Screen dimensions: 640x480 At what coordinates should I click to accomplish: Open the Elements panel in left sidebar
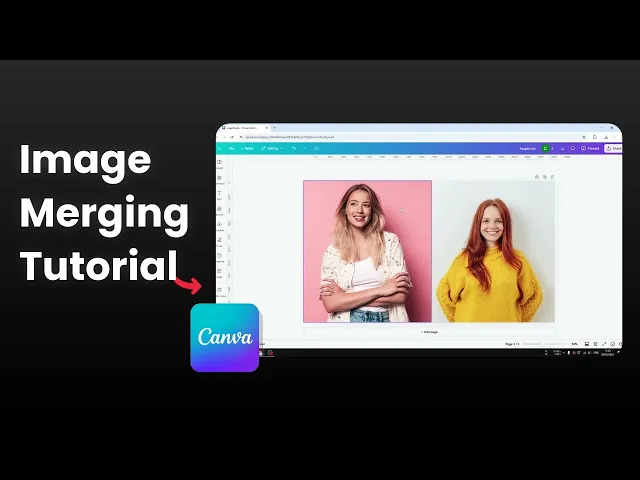220,180
